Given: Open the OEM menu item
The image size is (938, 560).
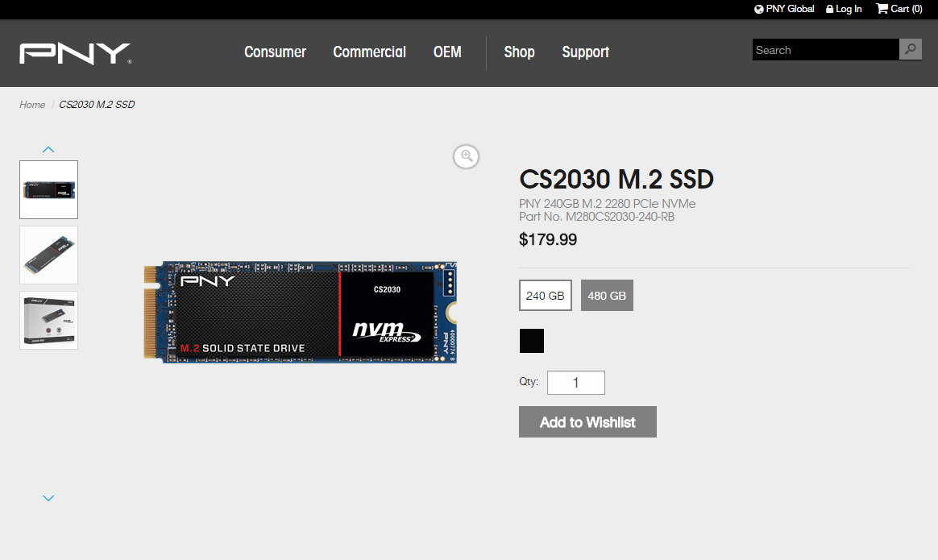Looking at the screenshot, I should [446, 52].
